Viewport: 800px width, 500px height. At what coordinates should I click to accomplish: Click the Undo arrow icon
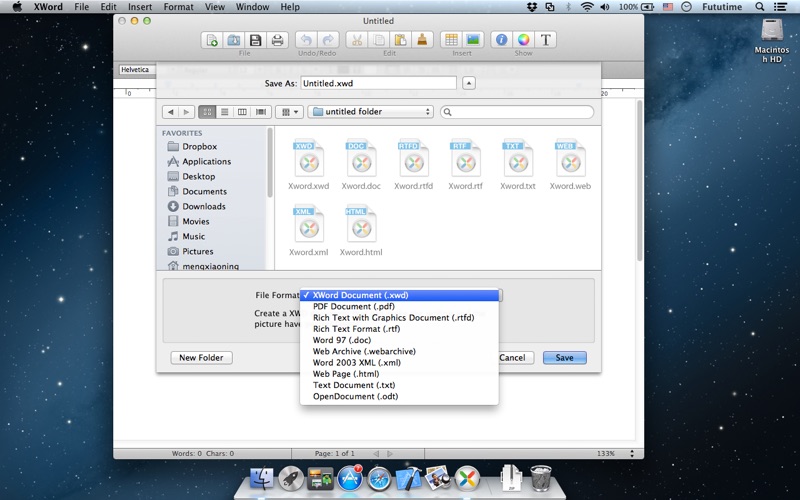point(306,40)
